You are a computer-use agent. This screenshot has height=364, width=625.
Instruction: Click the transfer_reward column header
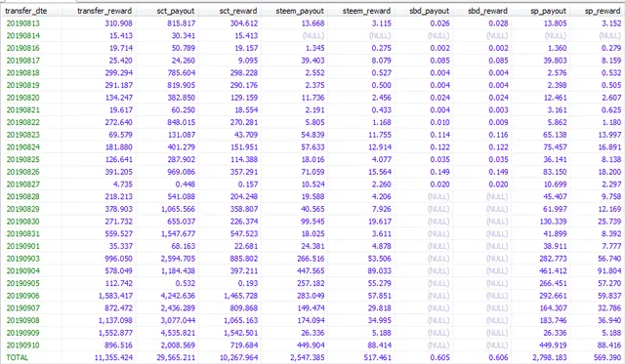[104, 11]
